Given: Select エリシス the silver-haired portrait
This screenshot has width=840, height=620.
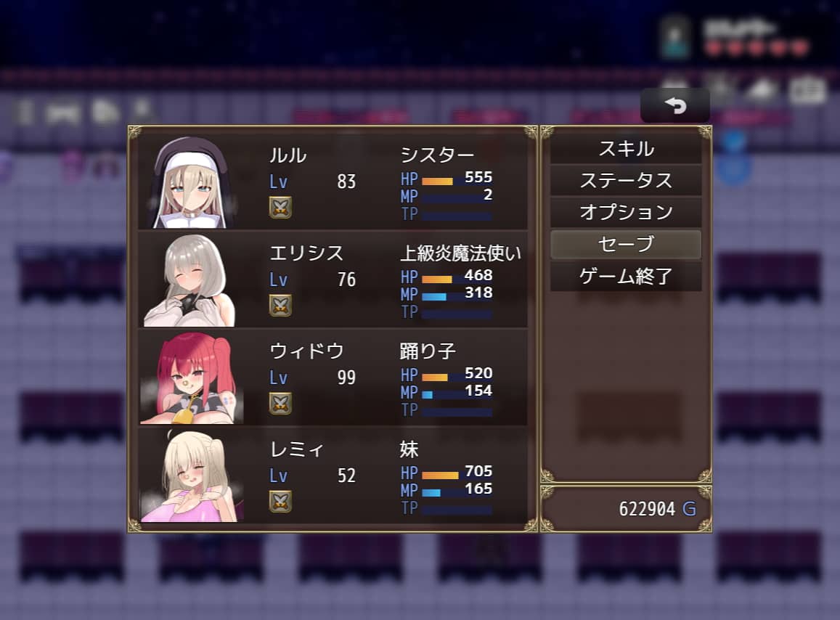Looking at the screenshot, I should coord(189,280).
